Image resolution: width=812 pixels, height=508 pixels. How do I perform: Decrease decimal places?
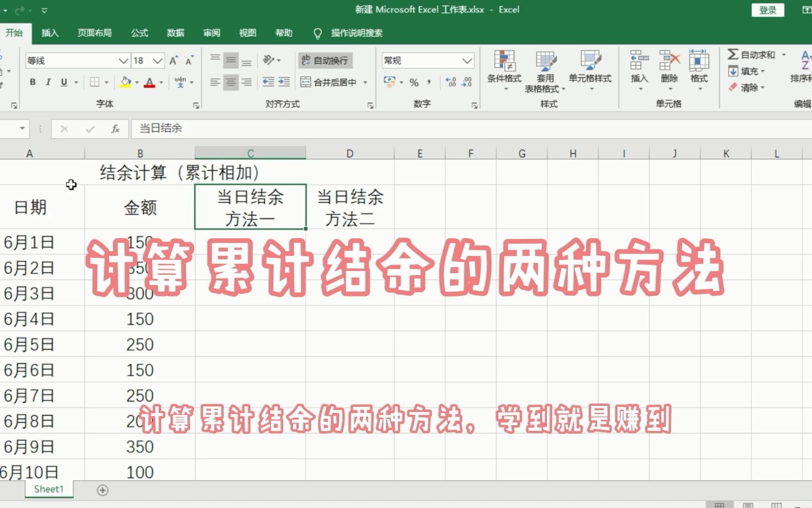tap(467, 82)
